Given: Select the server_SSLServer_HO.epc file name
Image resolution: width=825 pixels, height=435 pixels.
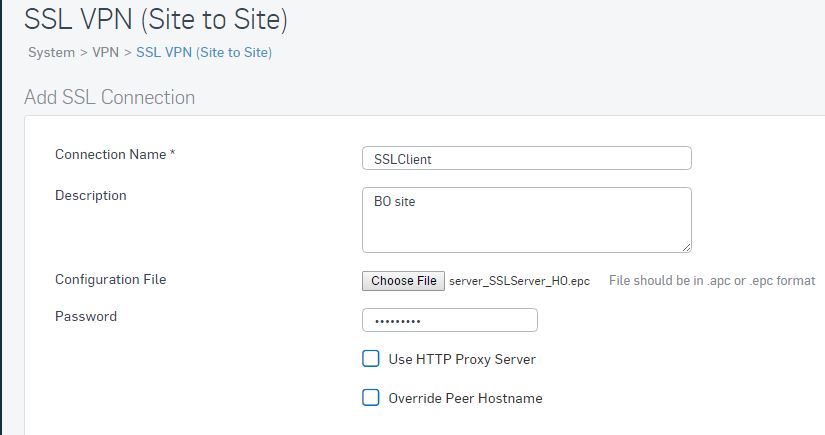Looking at the screenshot, I should pos(519,281).
